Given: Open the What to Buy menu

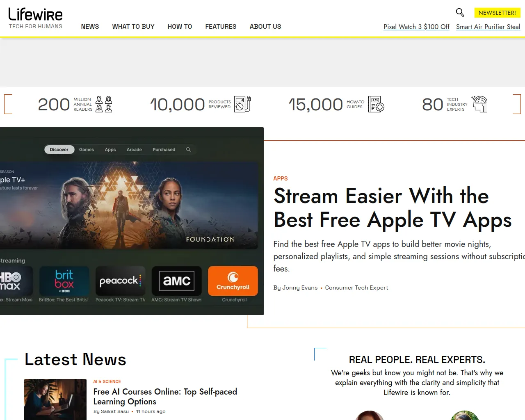Looking at the screenshot, I should click(133, 27).
